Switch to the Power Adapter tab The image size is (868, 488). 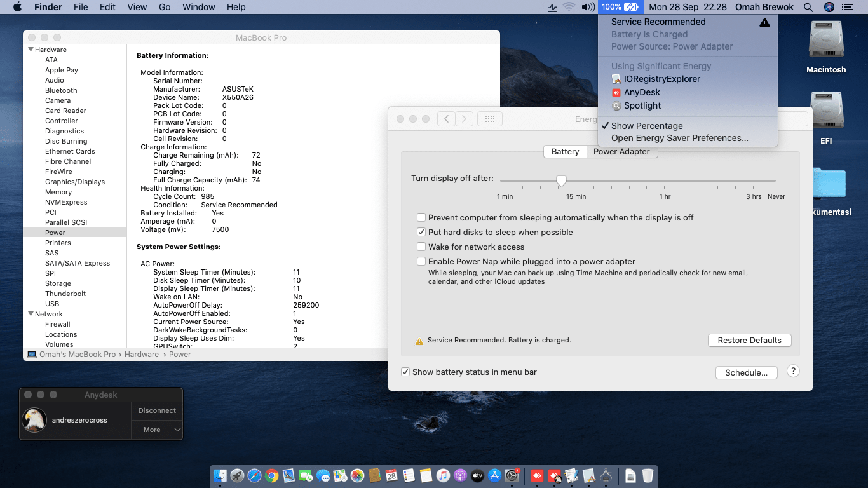[621, 152]
